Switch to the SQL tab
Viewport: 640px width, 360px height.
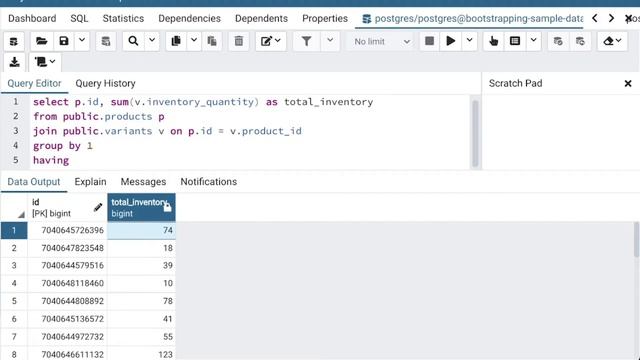click(x=79, y=18)
